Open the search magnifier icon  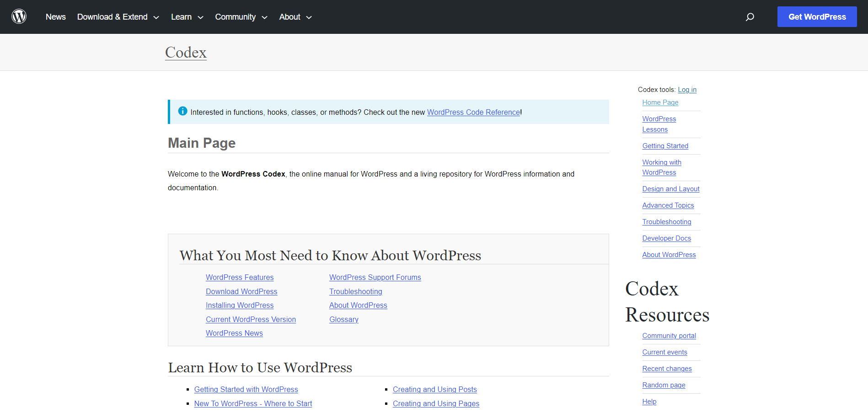point(750,17)
